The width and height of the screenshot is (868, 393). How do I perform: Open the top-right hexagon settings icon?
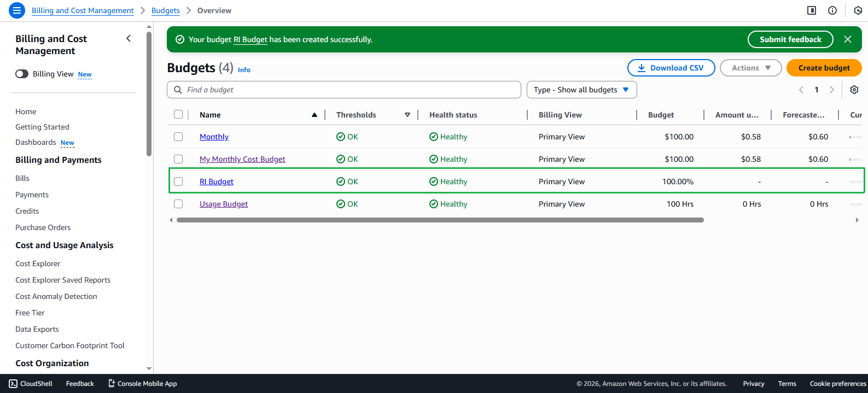click(x=858, y=10)
